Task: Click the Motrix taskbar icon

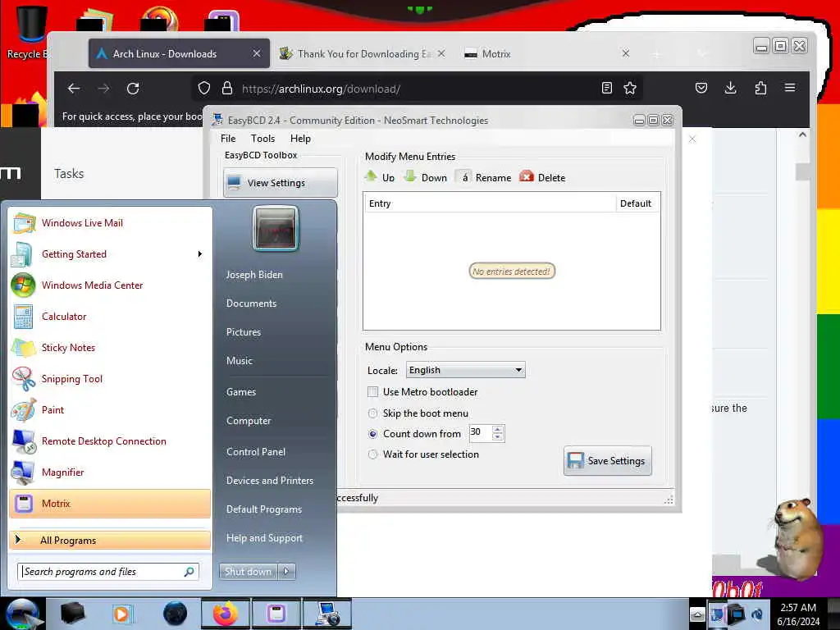Action: pos(276,614)
